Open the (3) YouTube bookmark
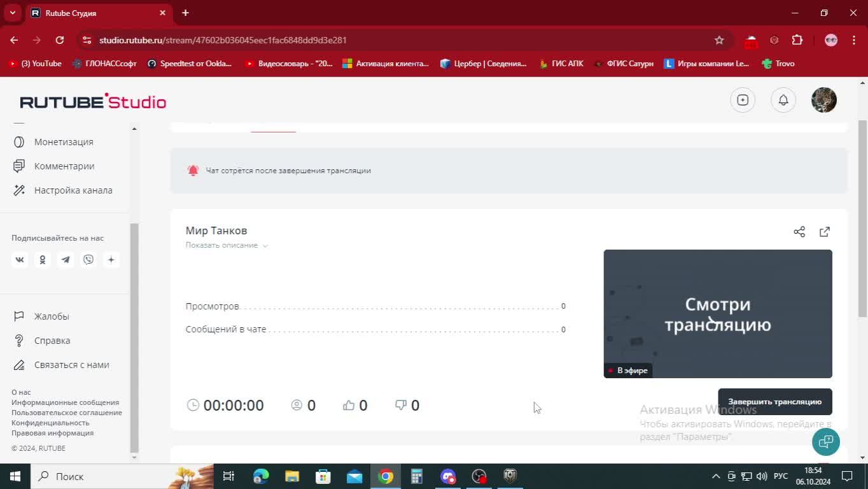This screenshot has width=868, height=489. 34,64
